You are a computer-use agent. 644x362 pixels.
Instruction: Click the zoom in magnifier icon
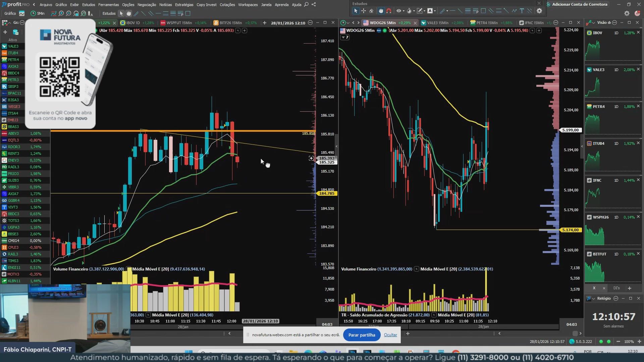[x=61, y=13]
